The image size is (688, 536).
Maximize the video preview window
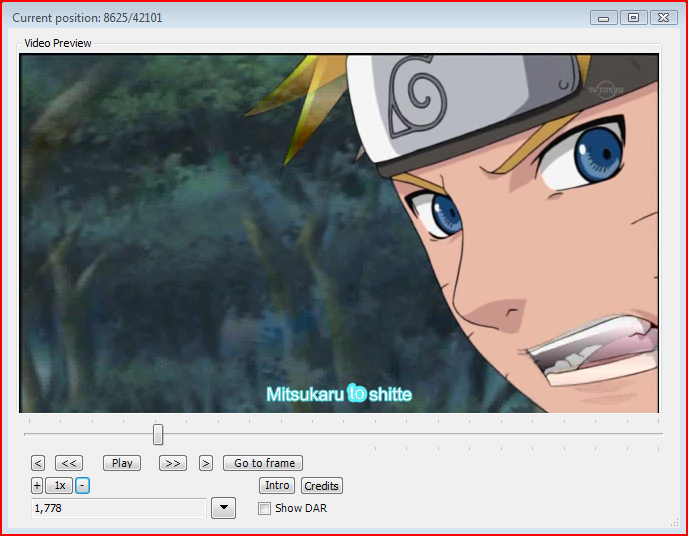point(633,18)
